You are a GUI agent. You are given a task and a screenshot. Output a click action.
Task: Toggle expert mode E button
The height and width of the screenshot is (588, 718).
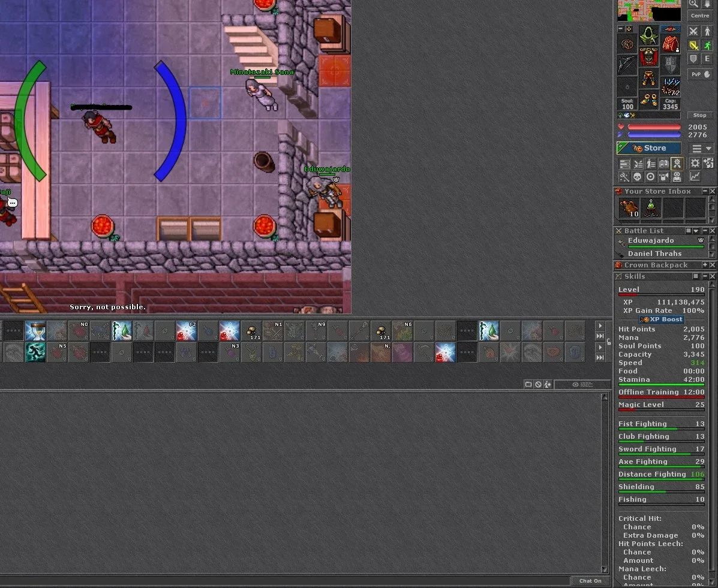707,59
